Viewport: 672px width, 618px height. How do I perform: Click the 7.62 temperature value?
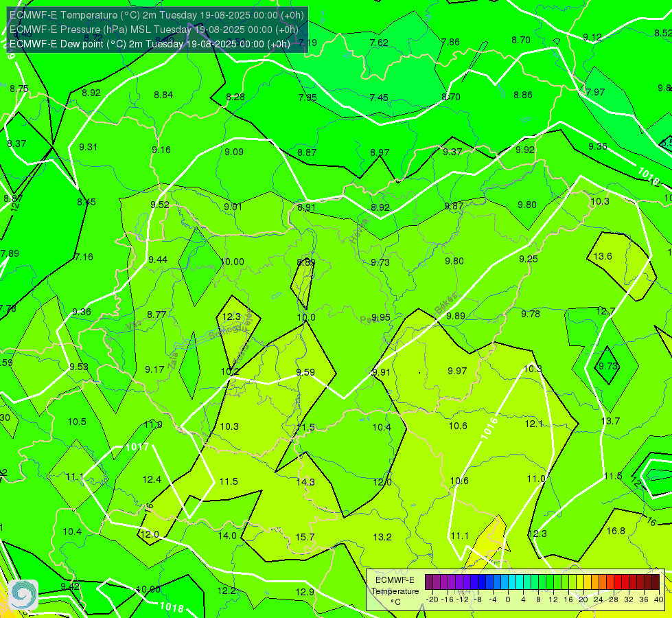(x=379, y=43)
